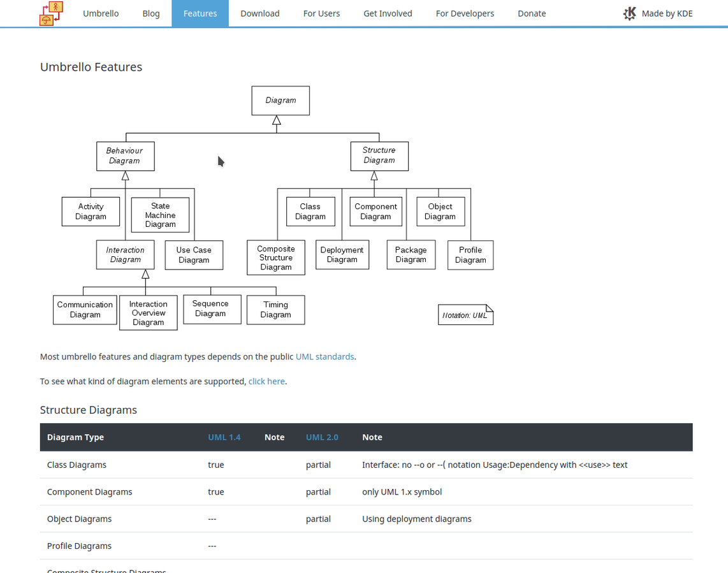
Task: Follow the UML standards link
Action: click(x=324, y=357)
